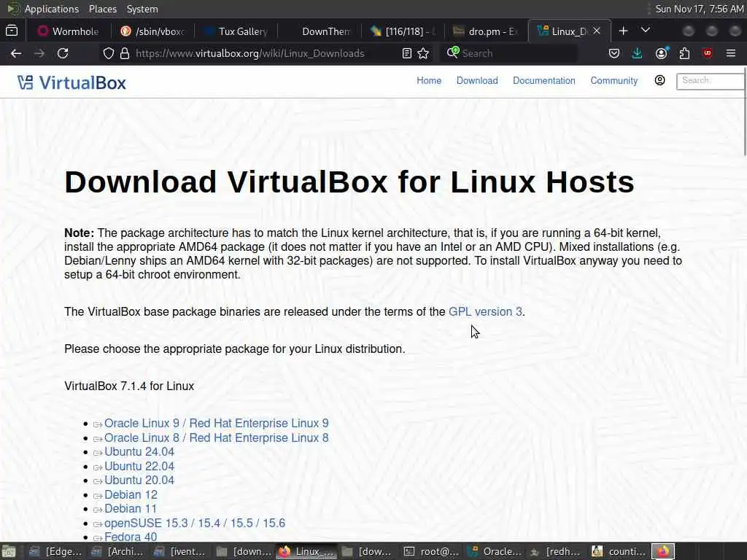Expand the list all tabs chevron
The height and width of the screenshot is (560, 747).
[x=646, y=31]
